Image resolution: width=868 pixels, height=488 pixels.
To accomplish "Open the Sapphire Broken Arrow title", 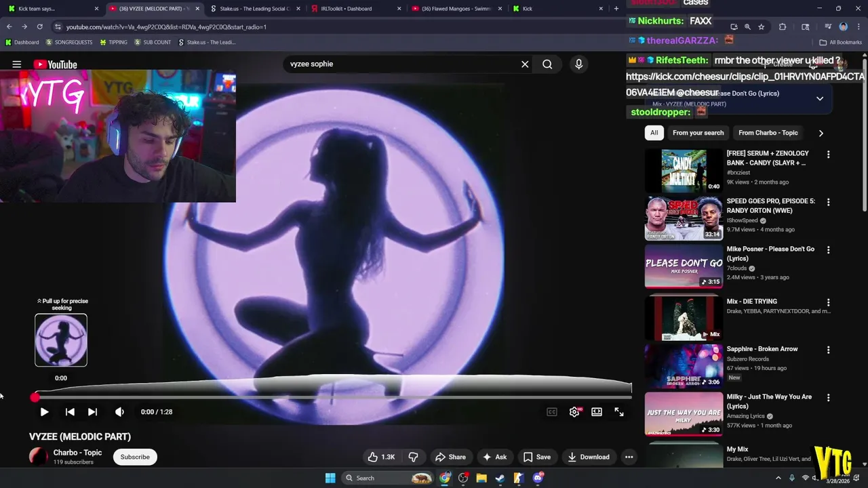I will 762,349.
